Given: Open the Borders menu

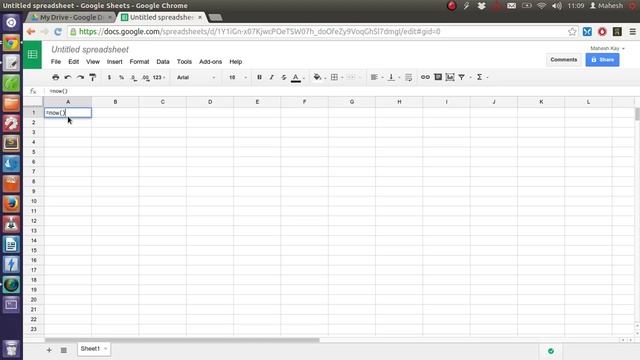Looking at the screenshot, I should (x=334, y=77).
